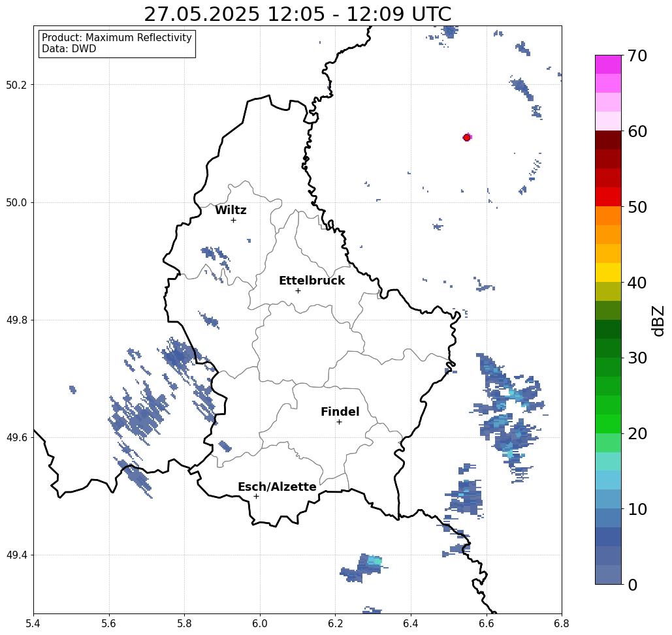Click the latitude 49.6 axis label
The image size is (672, 635).
(16, 438)
